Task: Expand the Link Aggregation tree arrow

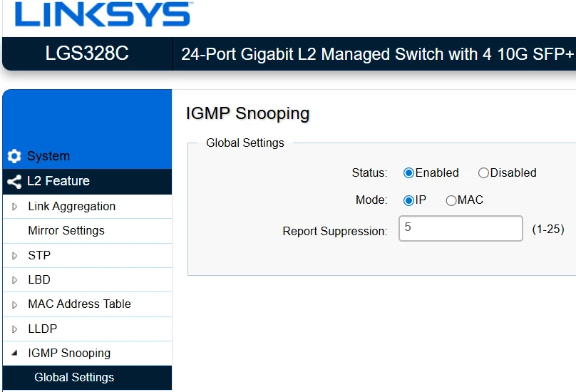Action: click(x=15, y=207)
